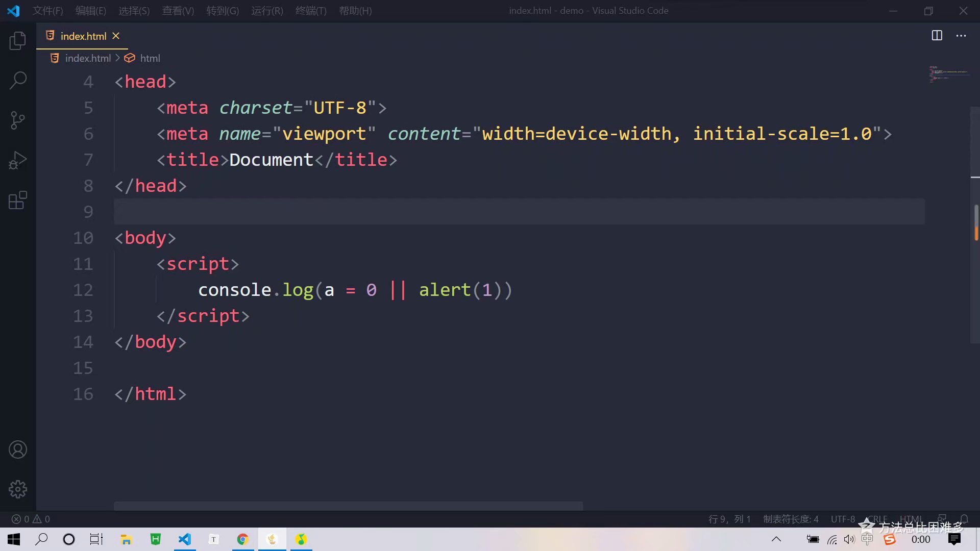Open the Typora T app on taskbar

[214, 539]
